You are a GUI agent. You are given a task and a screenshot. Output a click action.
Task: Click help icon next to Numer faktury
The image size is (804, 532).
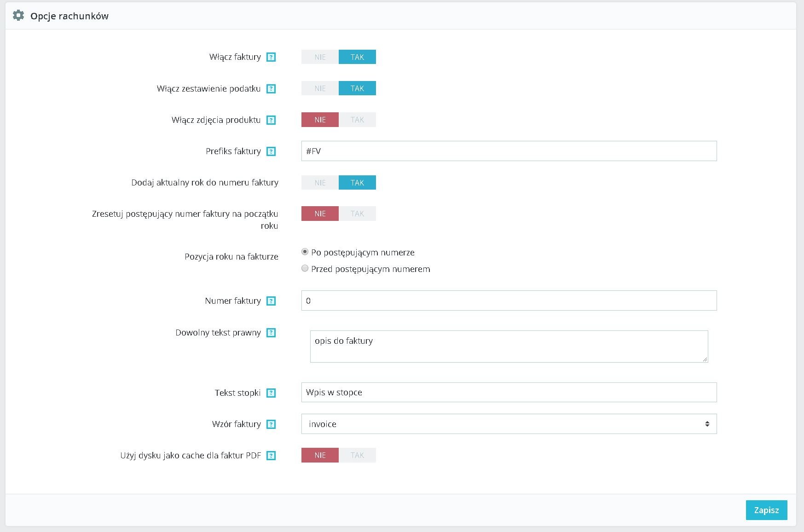click(x=271, y=301)
